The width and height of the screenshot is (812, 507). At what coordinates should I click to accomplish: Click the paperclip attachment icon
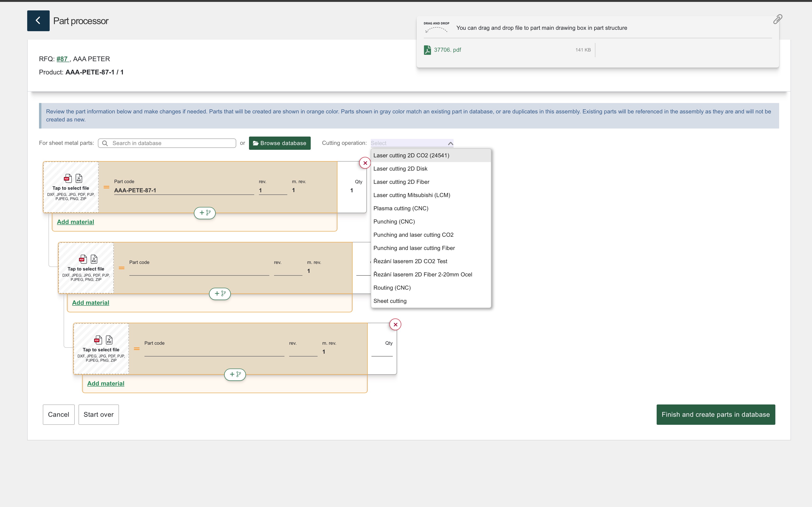777,19
